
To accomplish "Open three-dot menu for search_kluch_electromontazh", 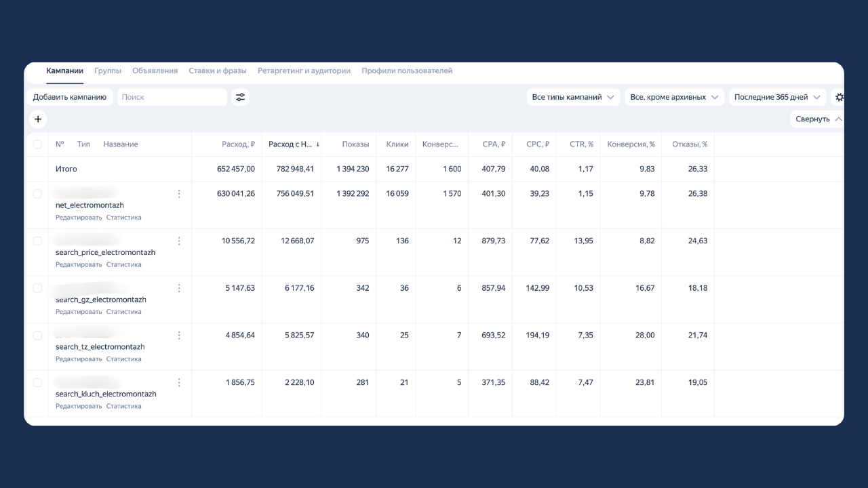I will coord(179,382).
